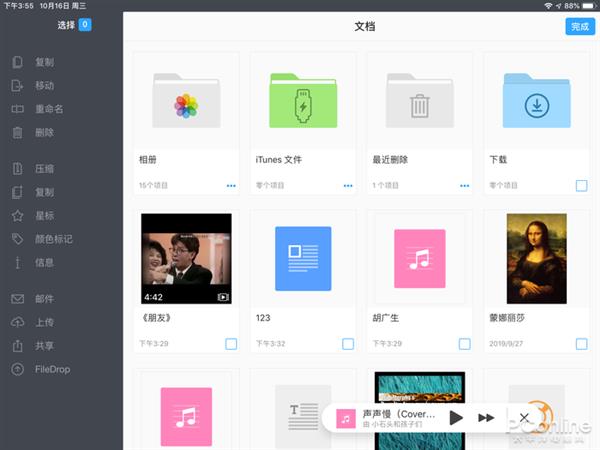Select the 蒙娜丽莎 image checkbox
Image resolution: width=600 pixels, height=450 pixels.
(581, 344)
